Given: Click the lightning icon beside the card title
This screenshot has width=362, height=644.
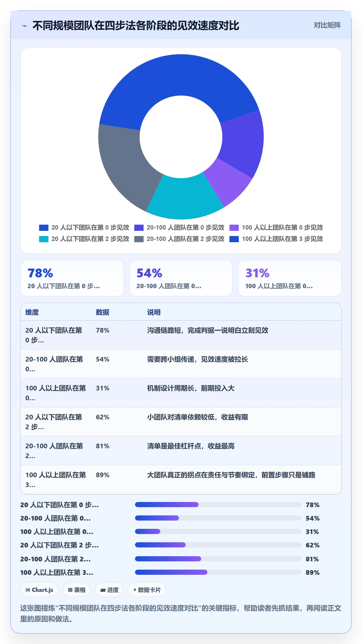Looking at the screenshot, I should click(x=25, y=26).
